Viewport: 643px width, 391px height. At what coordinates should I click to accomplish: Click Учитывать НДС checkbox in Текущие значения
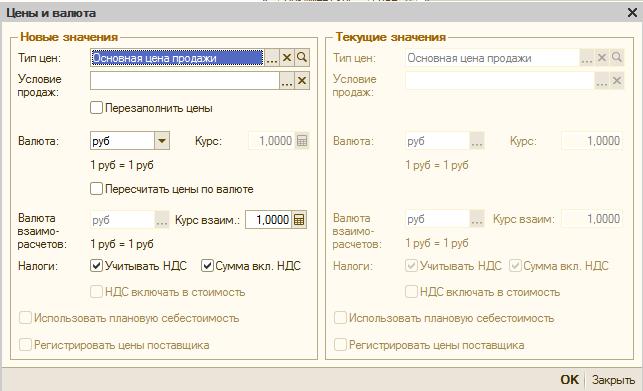tap(411, 266)
